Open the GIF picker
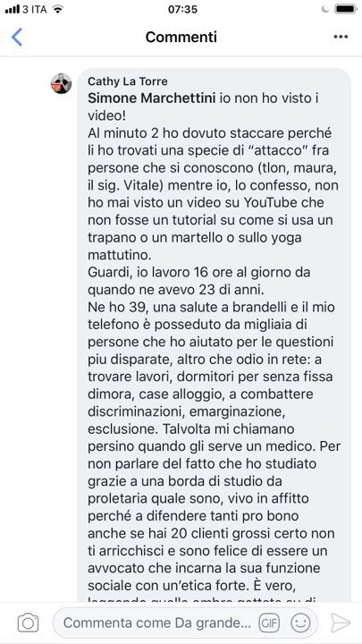This screenshot has width=362, height=644. pos(269,623)
